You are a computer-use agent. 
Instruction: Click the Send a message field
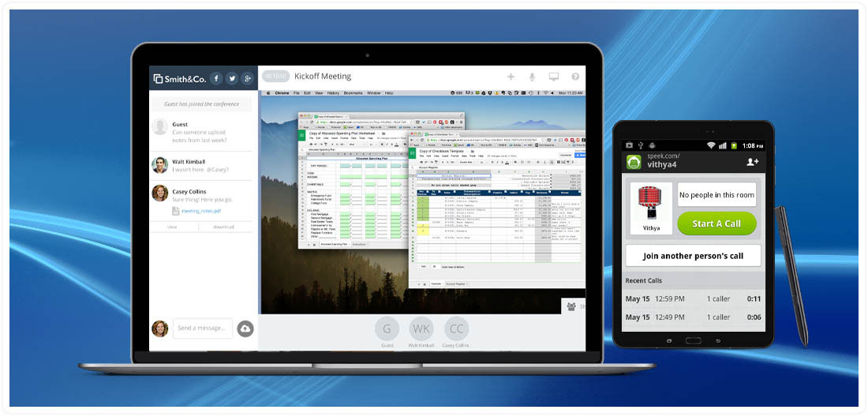pos(203,329)
